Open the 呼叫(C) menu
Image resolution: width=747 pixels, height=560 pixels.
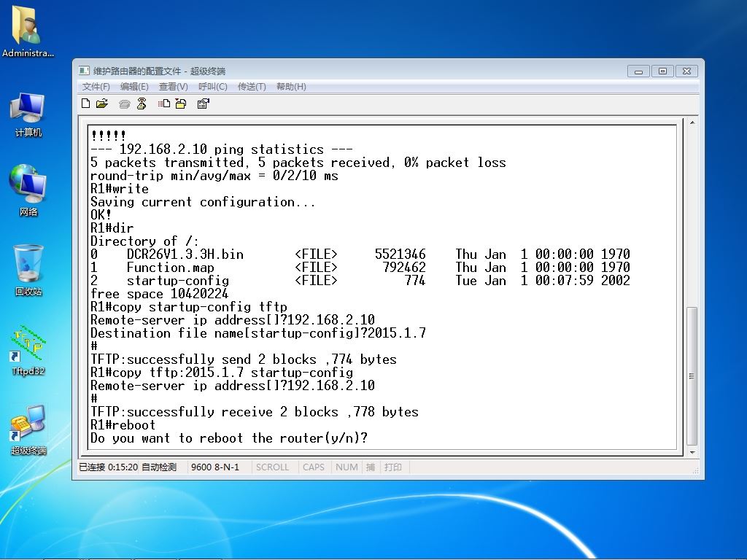pos(212,87)
